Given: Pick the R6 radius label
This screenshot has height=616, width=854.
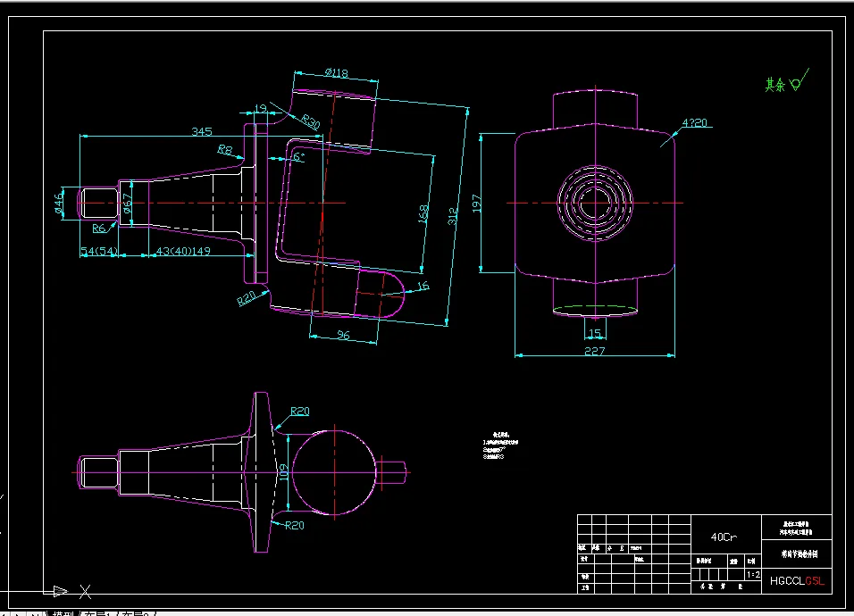Looking at the screenshot, I should point(98,229).
